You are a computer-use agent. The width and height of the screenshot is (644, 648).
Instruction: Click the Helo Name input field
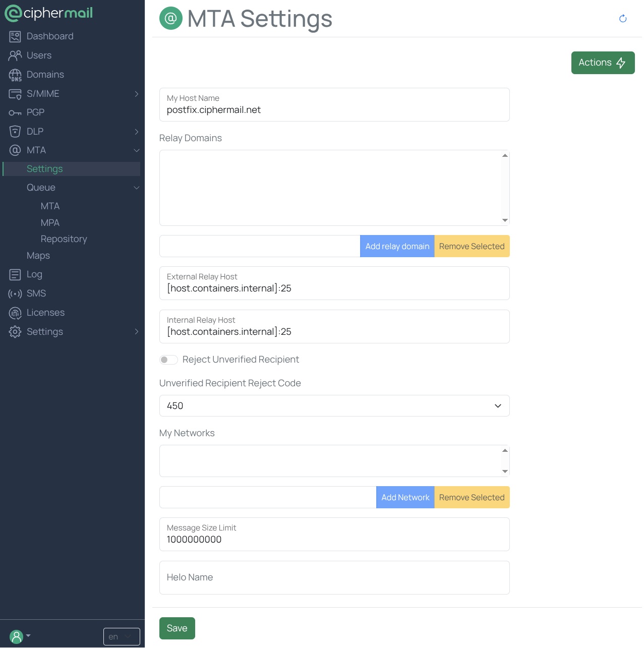click(334, 578)
